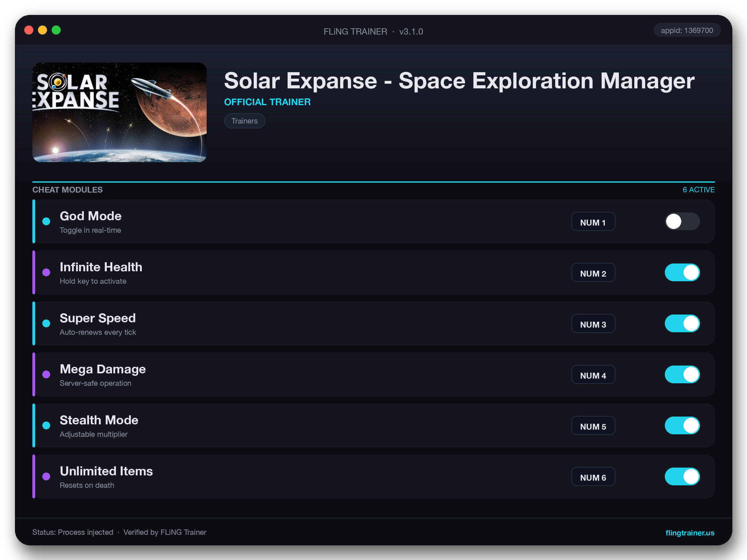Click the OFFICIAL TRAINER label
The width and height of the screenshot is (747, 560).
267,102
